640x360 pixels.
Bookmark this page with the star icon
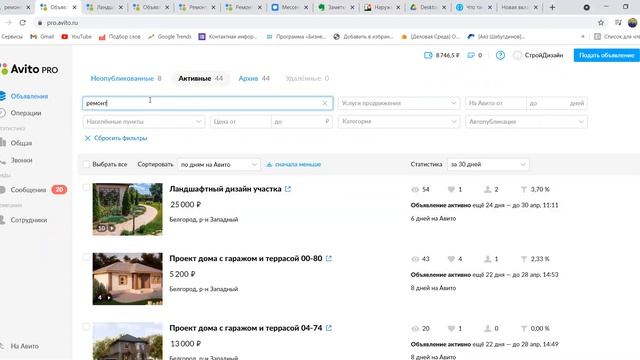tap(601, 23)
